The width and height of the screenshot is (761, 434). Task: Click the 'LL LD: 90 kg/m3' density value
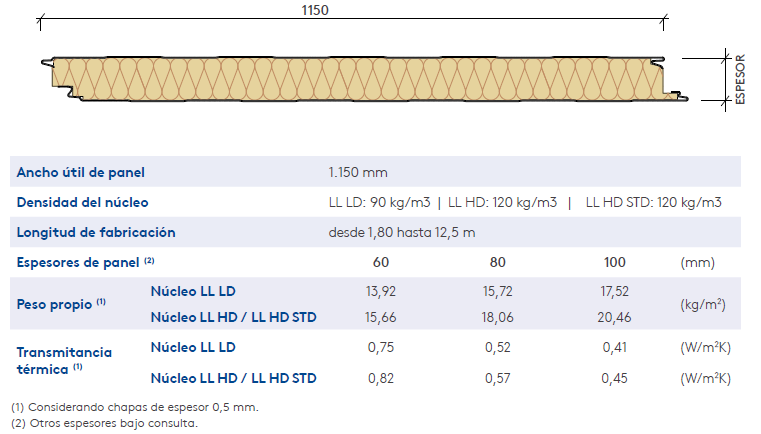379,203
